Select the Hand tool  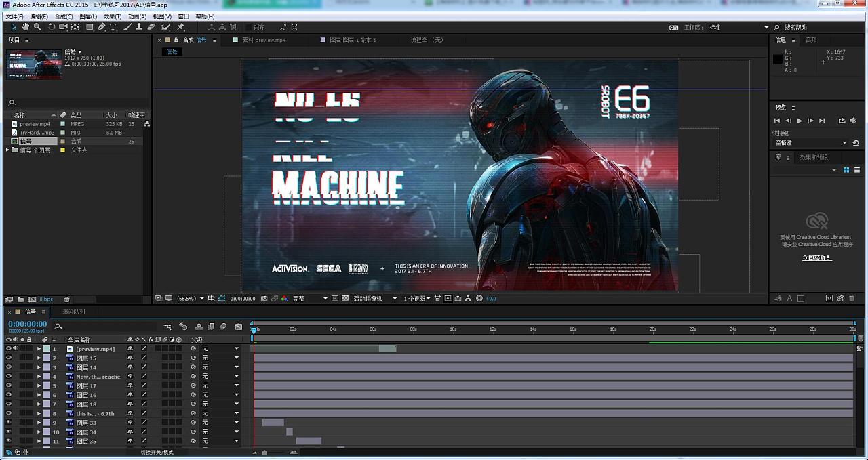pos(25,27)
